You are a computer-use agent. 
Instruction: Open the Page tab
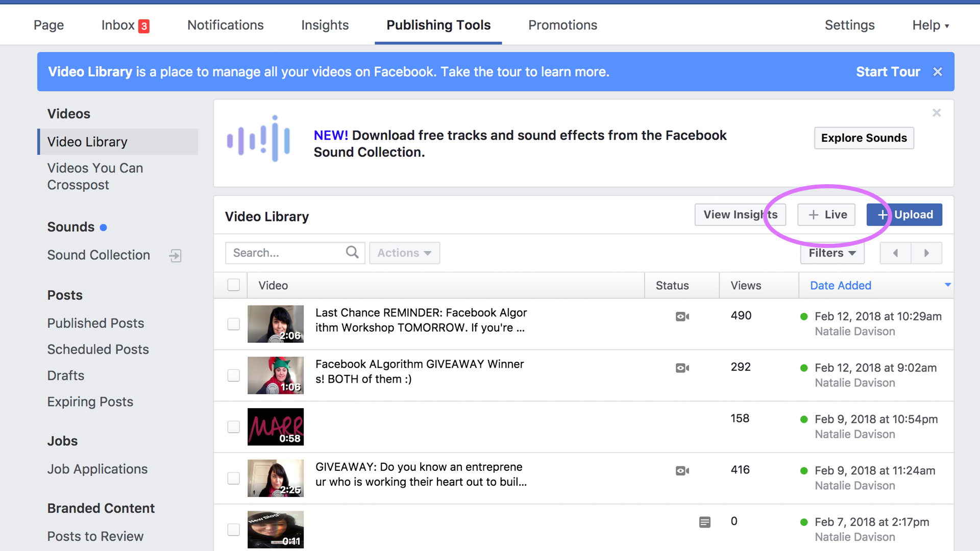coord(48,25)
